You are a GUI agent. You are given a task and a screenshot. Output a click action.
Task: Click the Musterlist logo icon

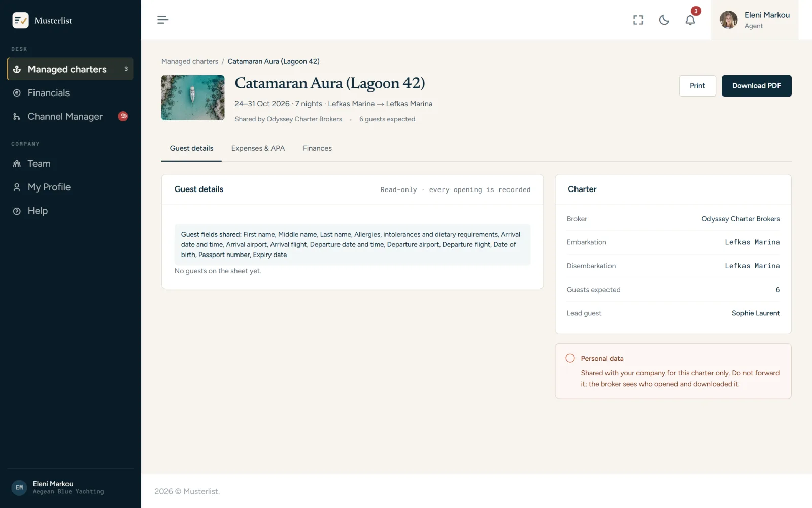tap(20, 20)
